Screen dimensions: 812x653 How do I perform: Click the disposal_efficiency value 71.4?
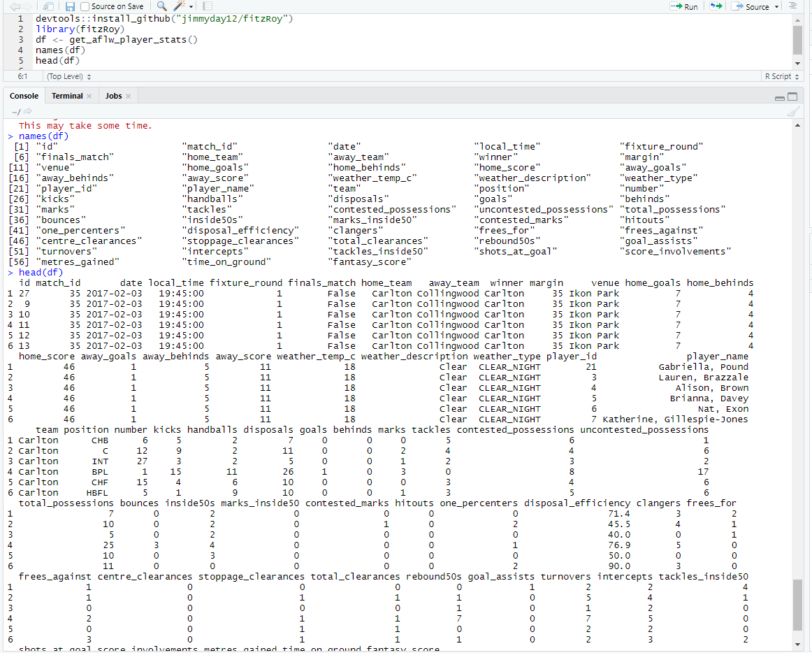pos(619,514)
